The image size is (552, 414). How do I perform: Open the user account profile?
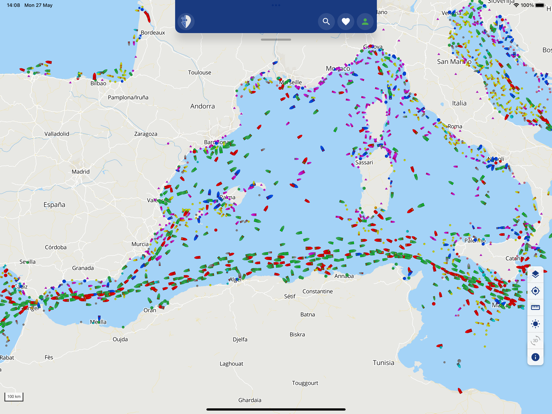365,21
